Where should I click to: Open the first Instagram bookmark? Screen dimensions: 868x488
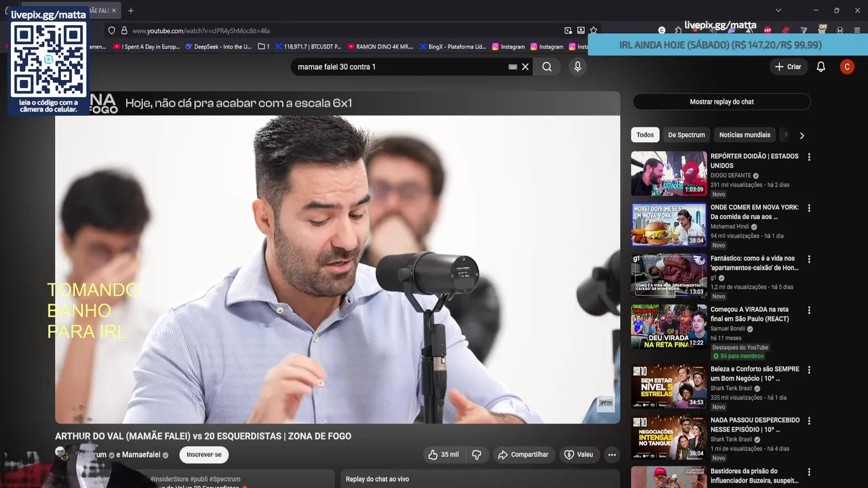pyautogui.click(x=508, y=47)
